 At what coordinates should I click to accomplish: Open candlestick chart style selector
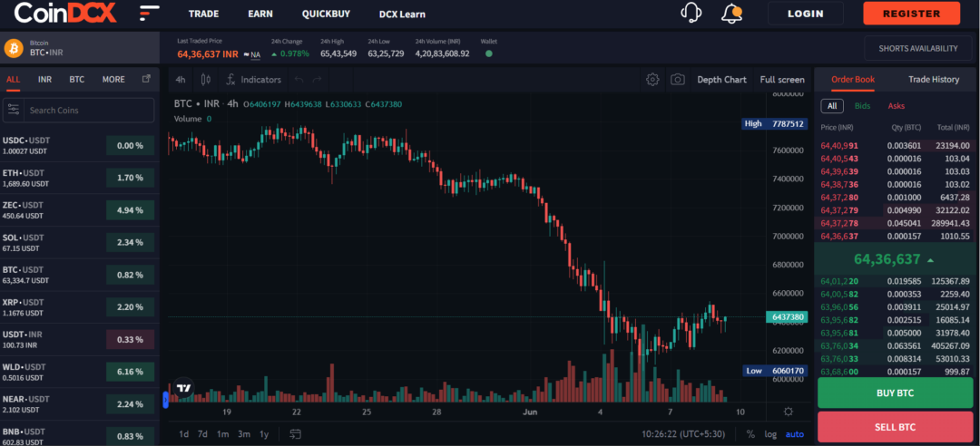pyautogui.click(x=206, y=80)
